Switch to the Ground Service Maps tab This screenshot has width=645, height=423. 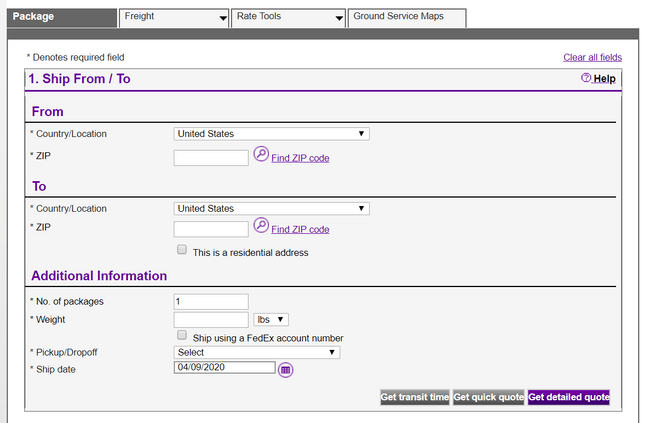click(407, 18)
